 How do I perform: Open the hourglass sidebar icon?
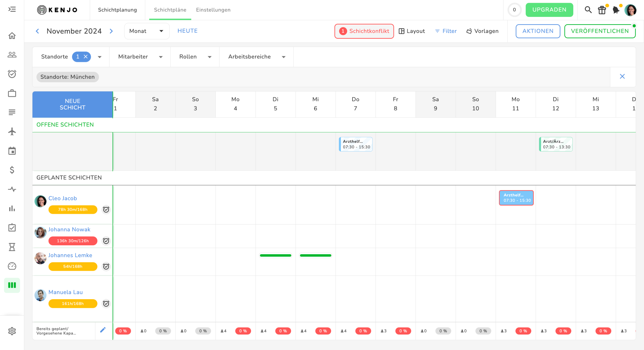coord(12,247)
